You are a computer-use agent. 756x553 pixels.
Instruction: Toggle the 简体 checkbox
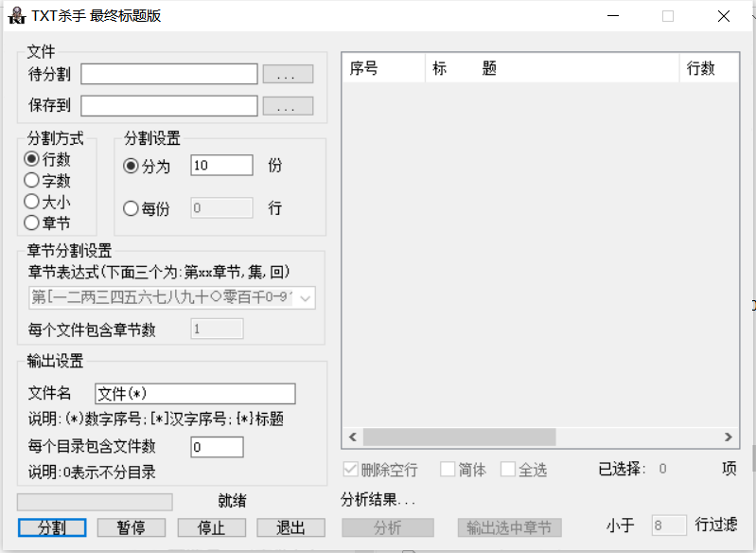tap(448, 470)
